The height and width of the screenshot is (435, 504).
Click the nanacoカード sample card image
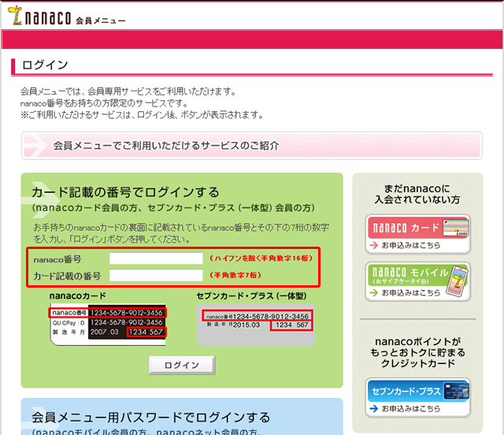[108, 325]
